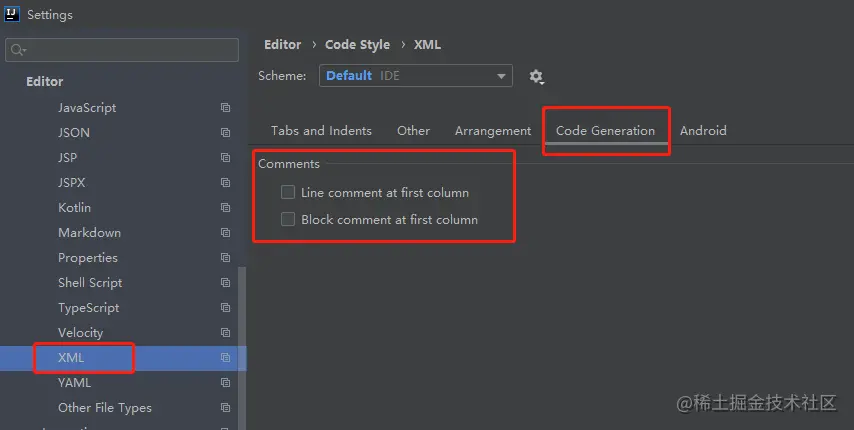
Task: Select YAML code style entry
Action: [x=75, y=383]
